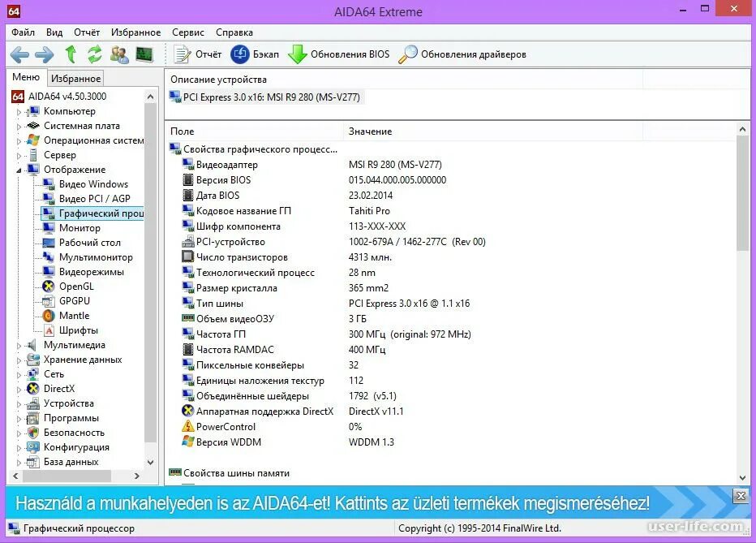Viewport: 756px width, 543px height.
Task: Switch to the Меню sidebar tab
Action: (x=26, y=77)
